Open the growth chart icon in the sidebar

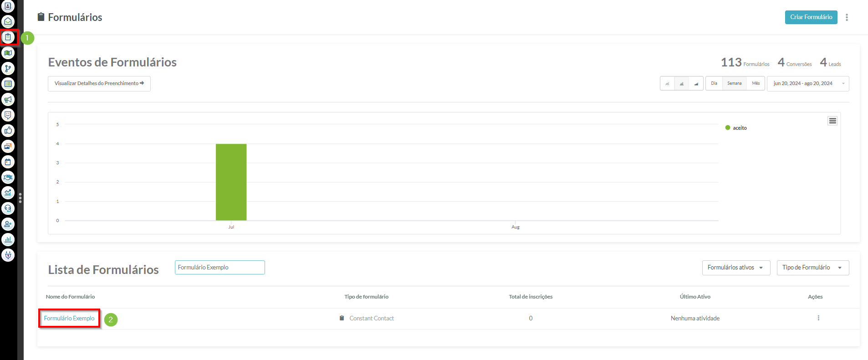click(8, 193)
